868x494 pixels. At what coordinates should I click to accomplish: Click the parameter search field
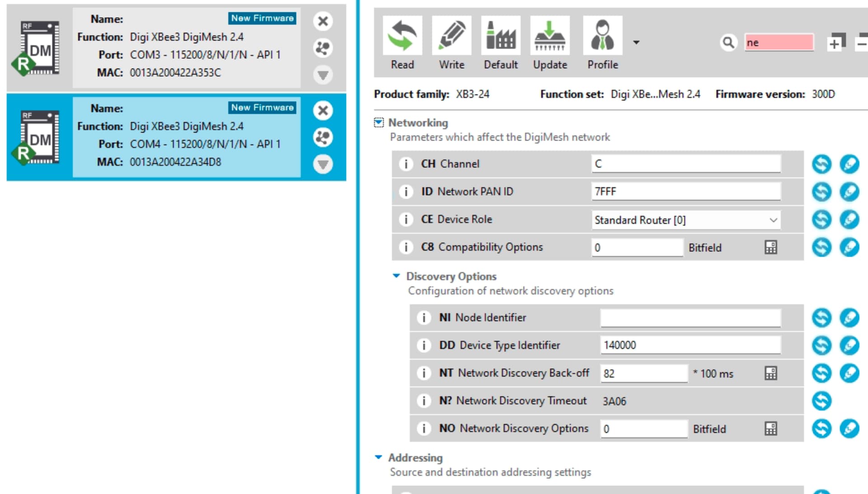[x=779, y=42]
